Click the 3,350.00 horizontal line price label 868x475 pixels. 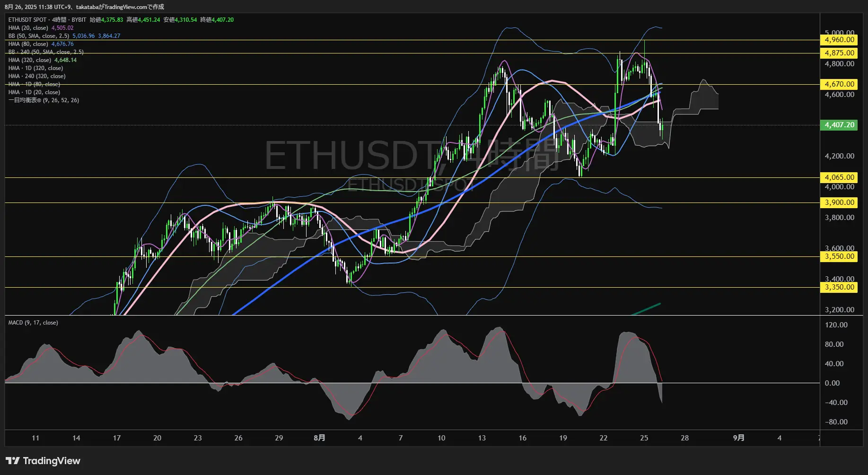839,287
